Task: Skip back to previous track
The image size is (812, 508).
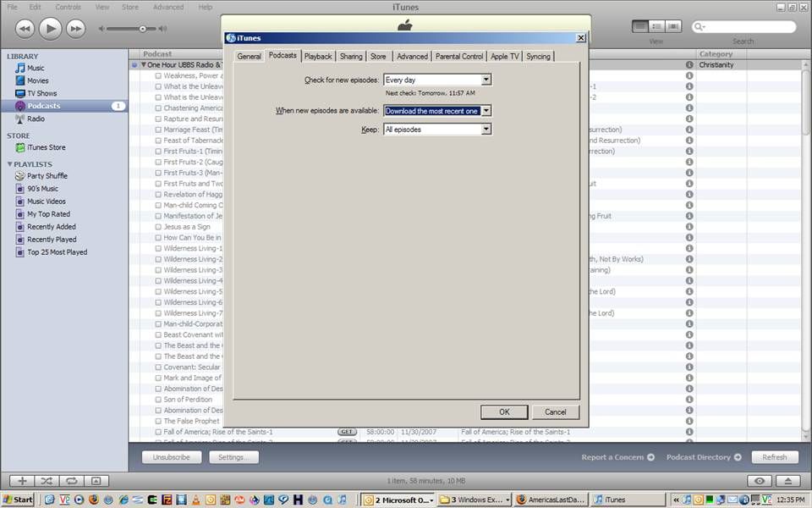Action: pyautogui.click(x=25, y=29)
